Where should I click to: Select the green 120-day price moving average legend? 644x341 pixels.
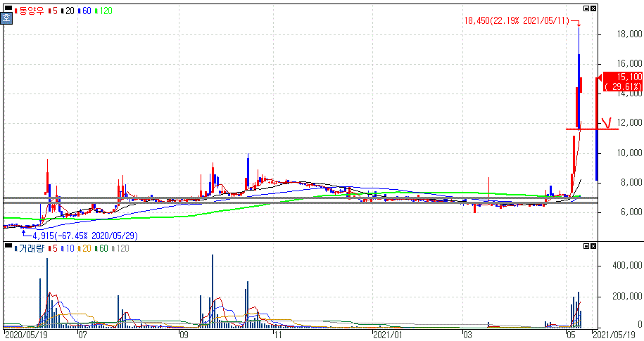103,11
